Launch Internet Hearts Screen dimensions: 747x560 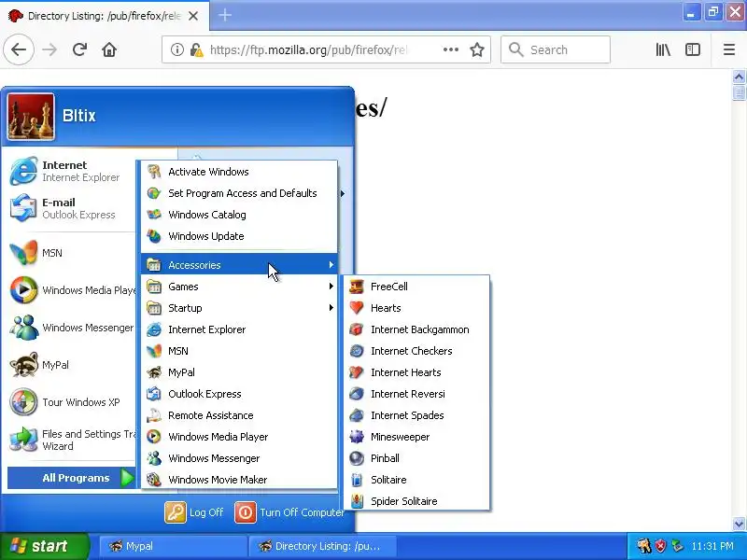click(416, 371)
